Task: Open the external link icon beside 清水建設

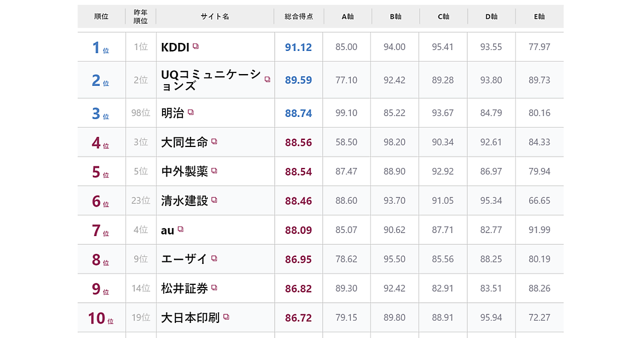Action: coord(214,200)
